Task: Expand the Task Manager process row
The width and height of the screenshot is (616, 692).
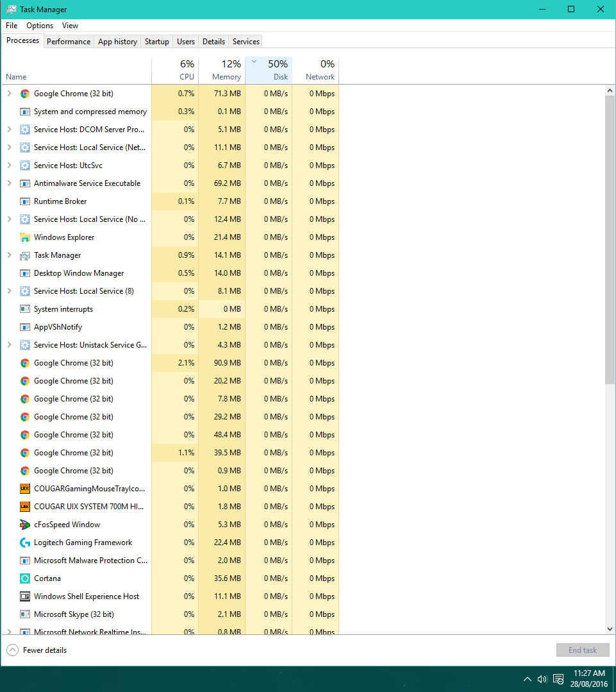Action: point(9,255)
